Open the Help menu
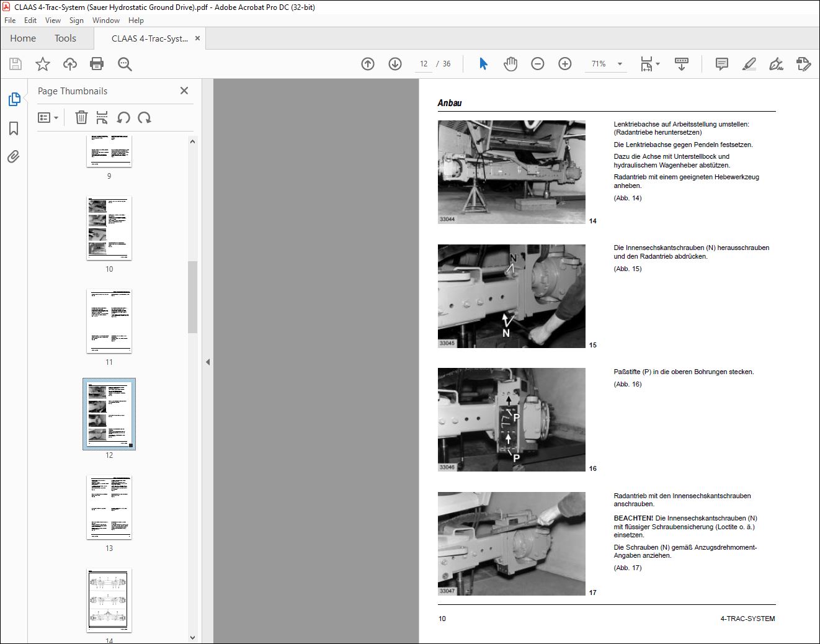820x644 pixels. [x=136, y=20]
